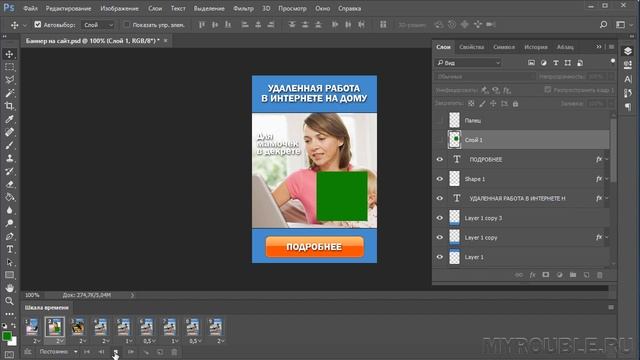640x360 pixels.
Task: Expand effects of Layer 1 copy layer
Action: (x=607, y=238)
